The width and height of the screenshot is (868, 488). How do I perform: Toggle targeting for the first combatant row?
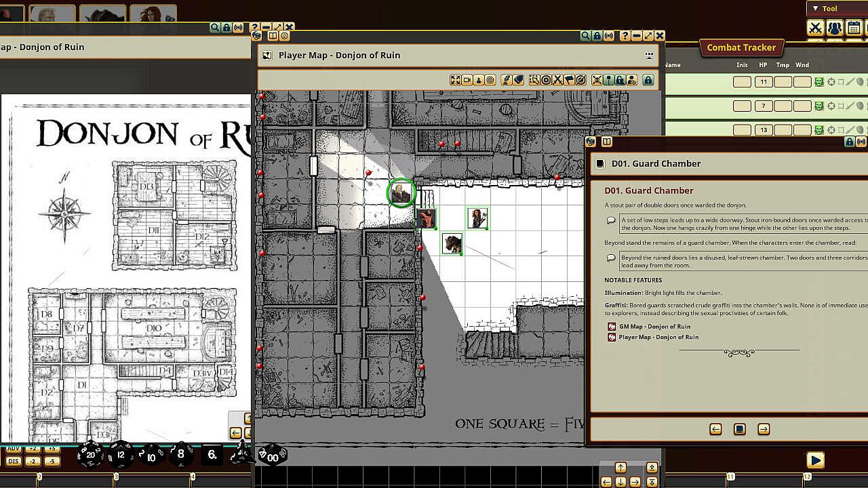pyautogui.click(x=831, y=82)
